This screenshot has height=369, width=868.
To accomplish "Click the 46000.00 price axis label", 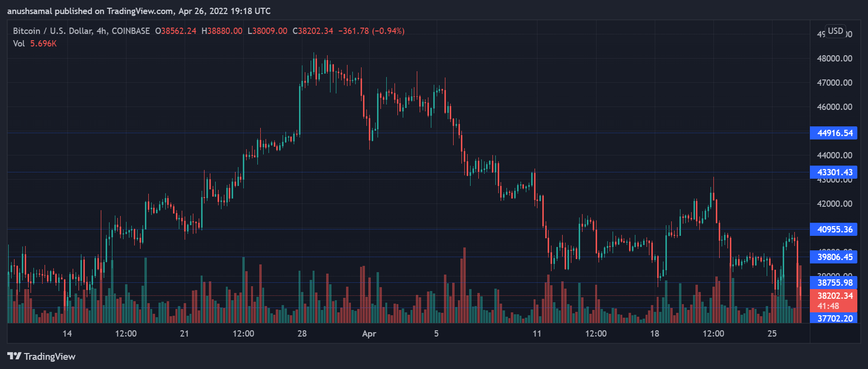I will 834,107.
